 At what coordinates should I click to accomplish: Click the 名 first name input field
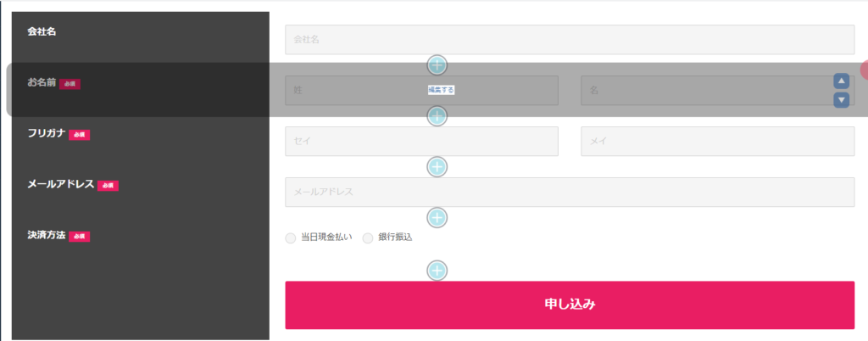click(x=718, y=90)
